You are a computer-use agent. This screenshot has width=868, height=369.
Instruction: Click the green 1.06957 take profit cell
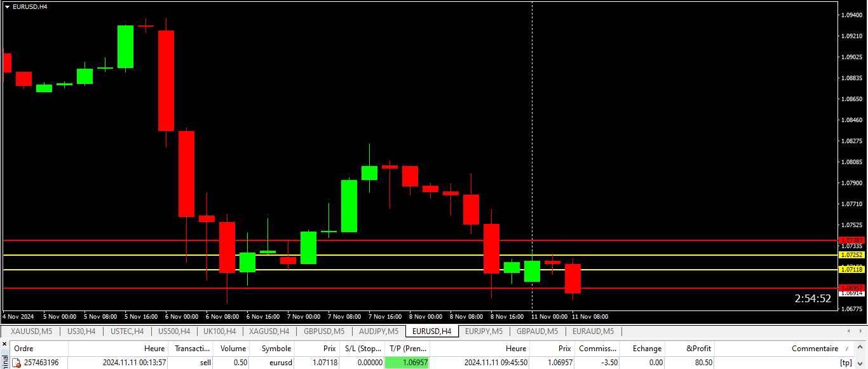[x=407, y=363]
